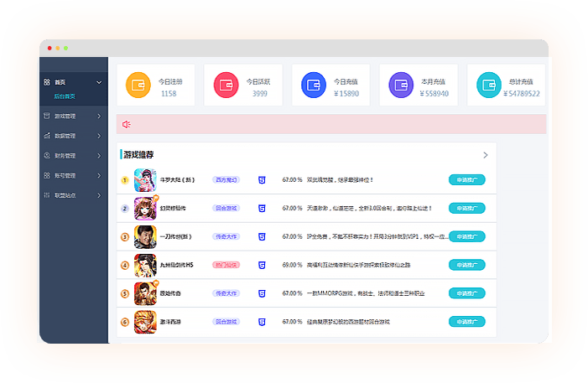Click the HTML5 icon in the 一刀传世 row
The height and width of the screenshot is (383, 588).
click(x=262, y=237)
